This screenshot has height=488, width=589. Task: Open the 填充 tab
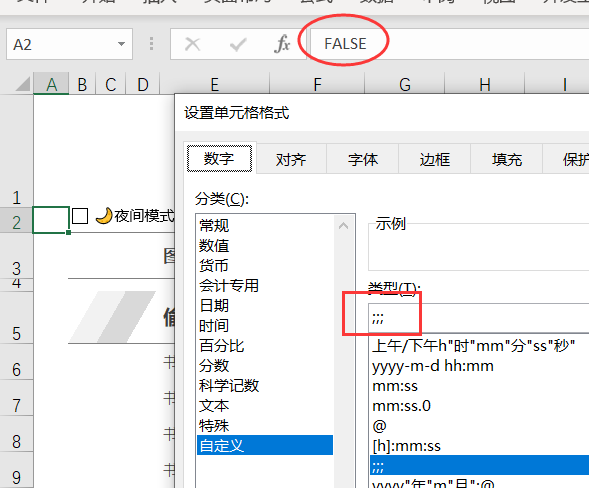[507, 160]
